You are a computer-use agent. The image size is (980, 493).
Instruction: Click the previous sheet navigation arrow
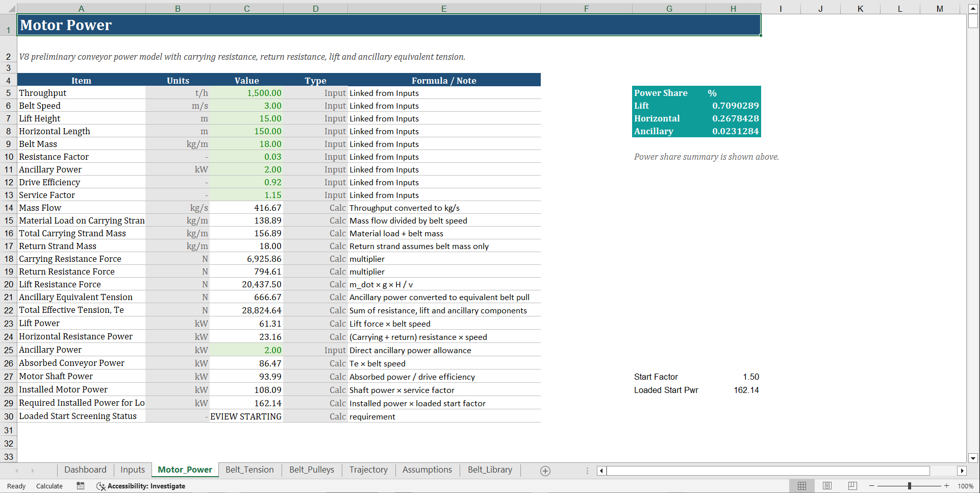click(x=17, y=471)
